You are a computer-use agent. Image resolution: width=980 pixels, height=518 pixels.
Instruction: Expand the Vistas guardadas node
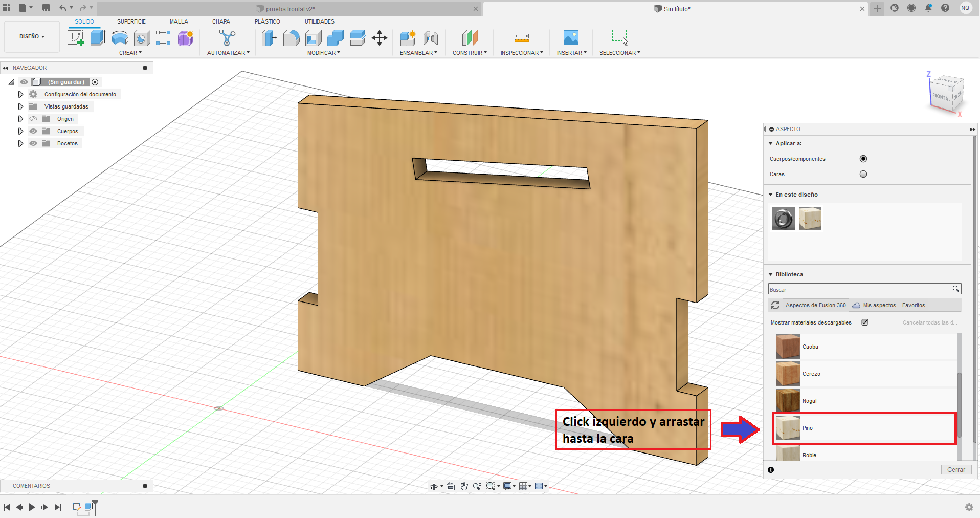20,106
